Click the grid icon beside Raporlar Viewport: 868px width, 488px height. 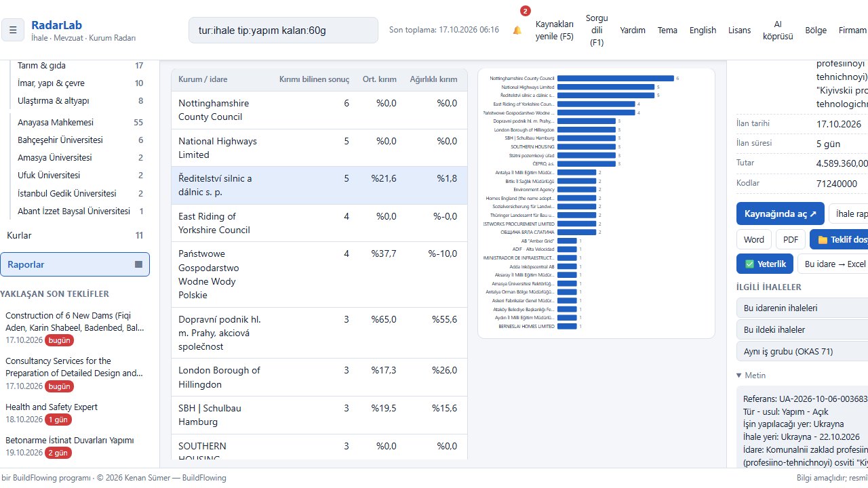139,264
